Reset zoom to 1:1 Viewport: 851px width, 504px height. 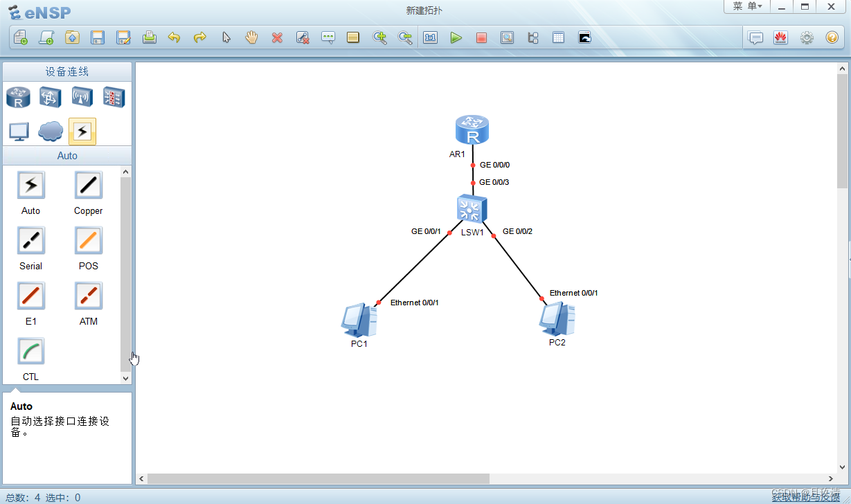(x=431, y=37)
